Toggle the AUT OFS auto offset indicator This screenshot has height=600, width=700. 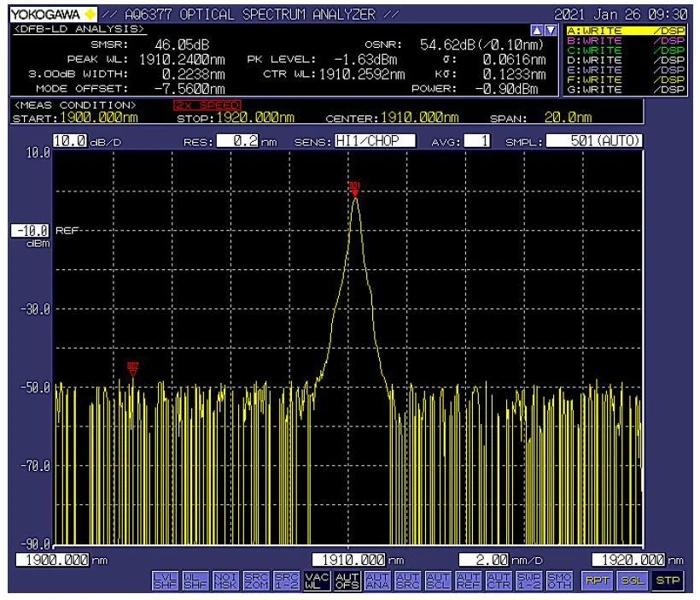[x=346, y=580]
